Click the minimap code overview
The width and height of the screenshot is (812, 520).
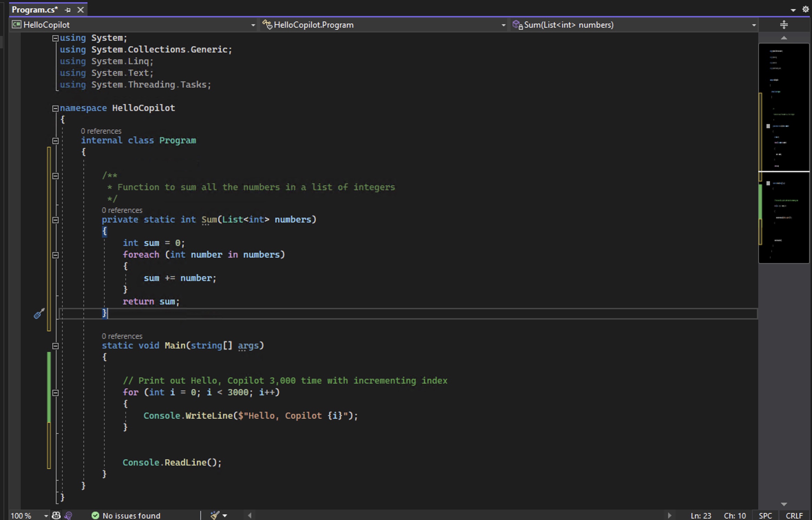[x=784, y=153]
